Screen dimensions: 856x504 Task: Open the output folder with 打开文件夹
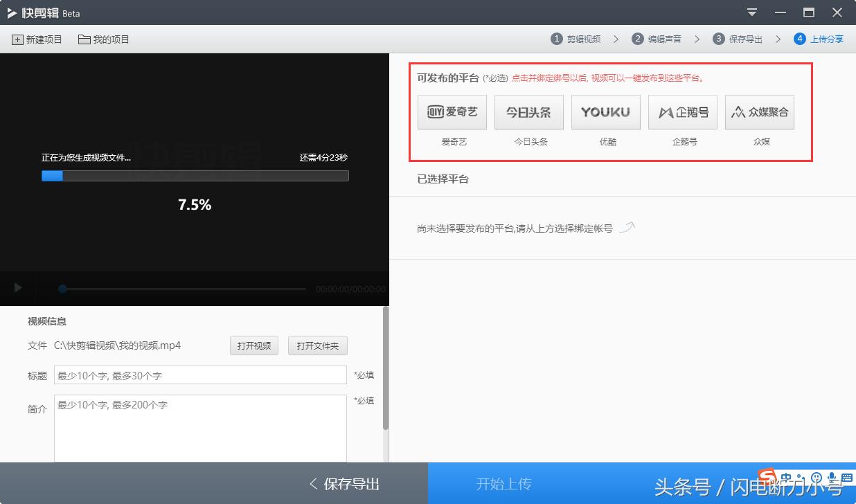click(x=317, y=345)
